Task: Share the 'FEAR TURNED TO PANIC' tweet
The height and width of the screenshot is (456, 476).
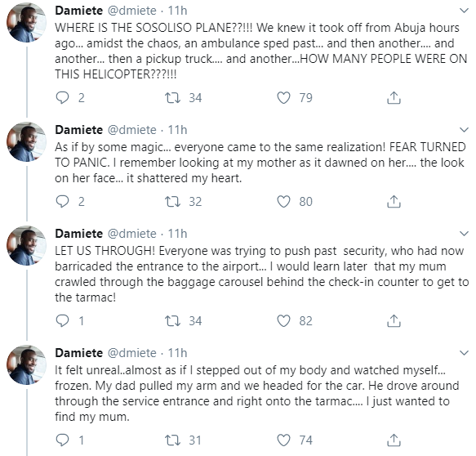Action: 394,202
